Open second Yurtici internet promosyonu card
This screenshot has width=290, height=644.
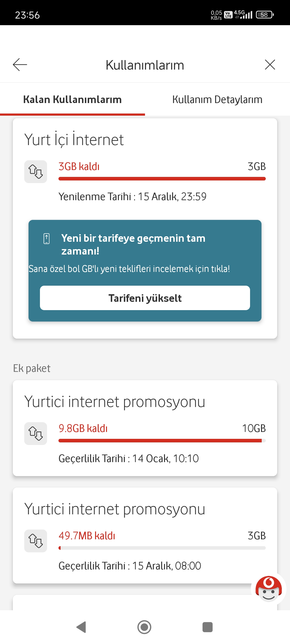point(145,535)
